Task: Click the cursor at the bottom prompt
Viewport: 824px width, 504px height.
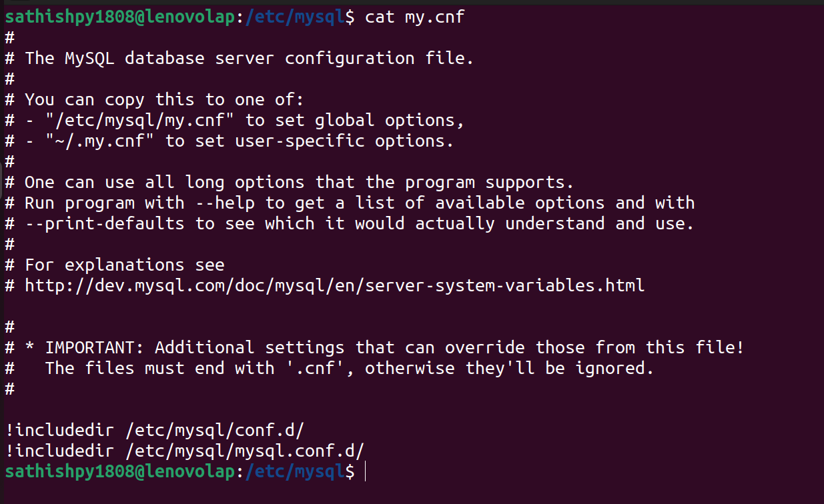Action: click(x=366, y=471)
